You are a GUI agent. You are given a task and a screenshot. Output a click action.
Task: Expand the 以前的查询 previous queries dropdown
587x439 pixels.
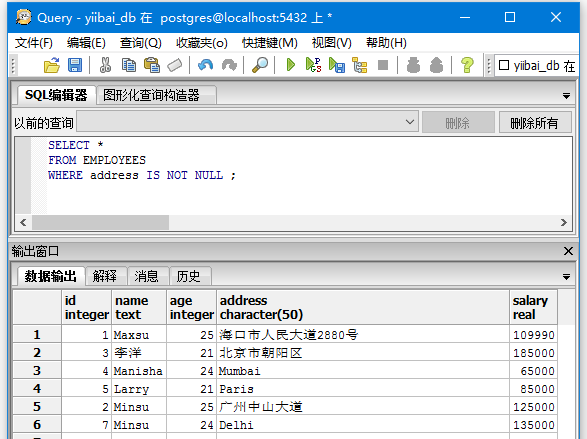[x=410, y=122]
